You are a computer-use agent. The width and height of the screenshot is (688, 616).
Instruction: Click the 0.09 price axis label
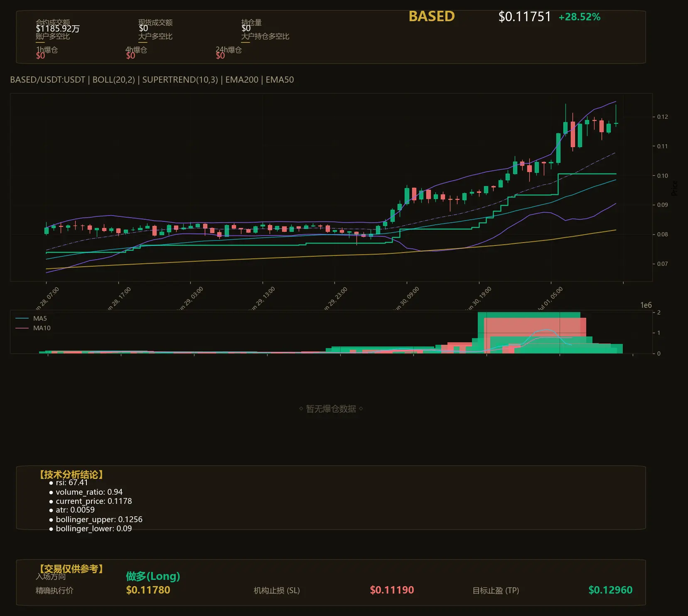pos(662,205)
